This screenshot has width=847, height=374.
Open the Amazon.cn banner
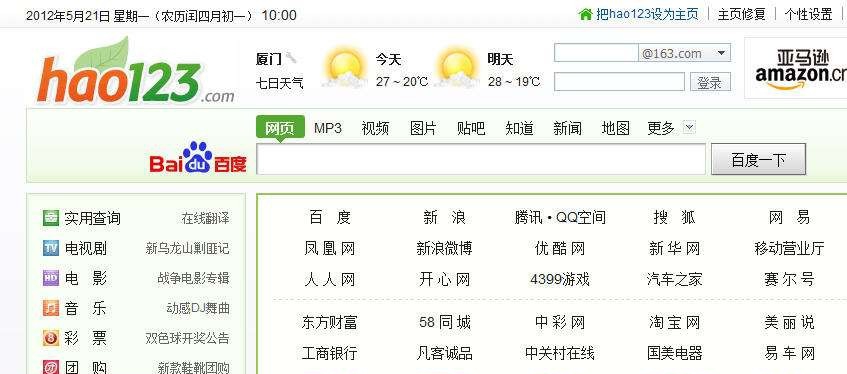(796, 68)
